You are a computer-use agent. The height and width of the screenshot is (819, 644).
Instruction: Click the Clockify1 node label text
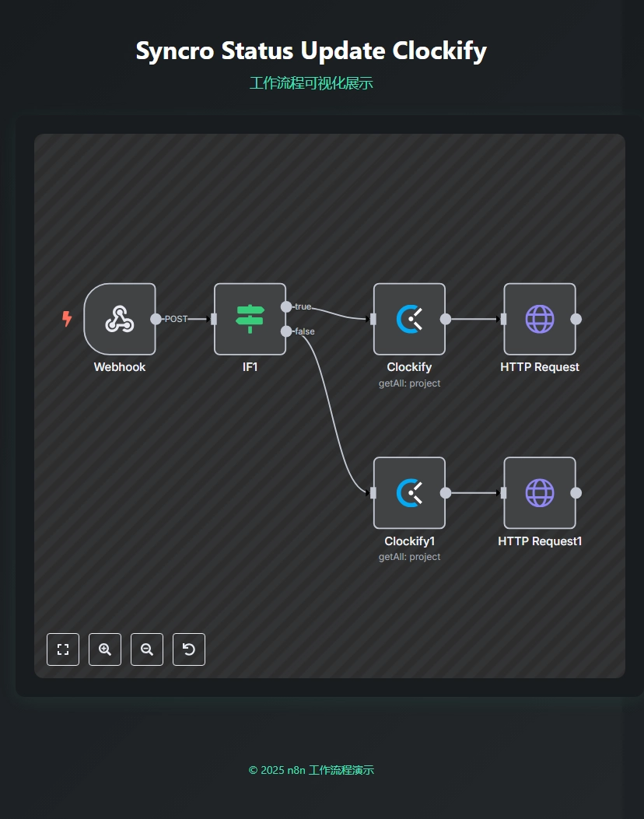coord(409,541)
